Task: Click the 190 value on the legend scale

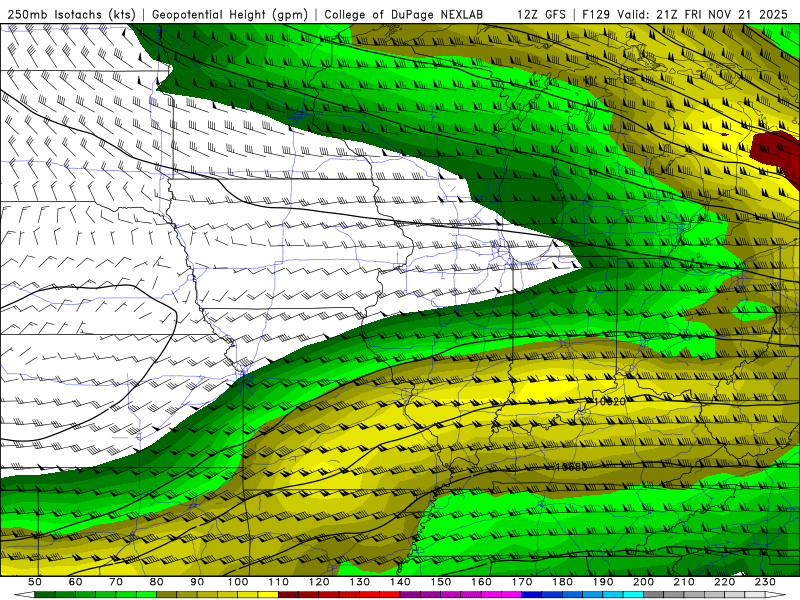Action: coord(603,582)
